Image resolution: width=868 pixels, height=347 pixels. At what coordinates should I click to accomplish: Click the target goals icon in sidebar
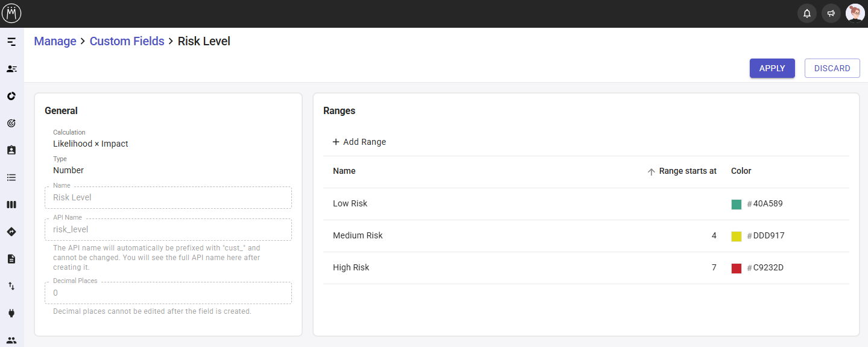coord(11,123)
